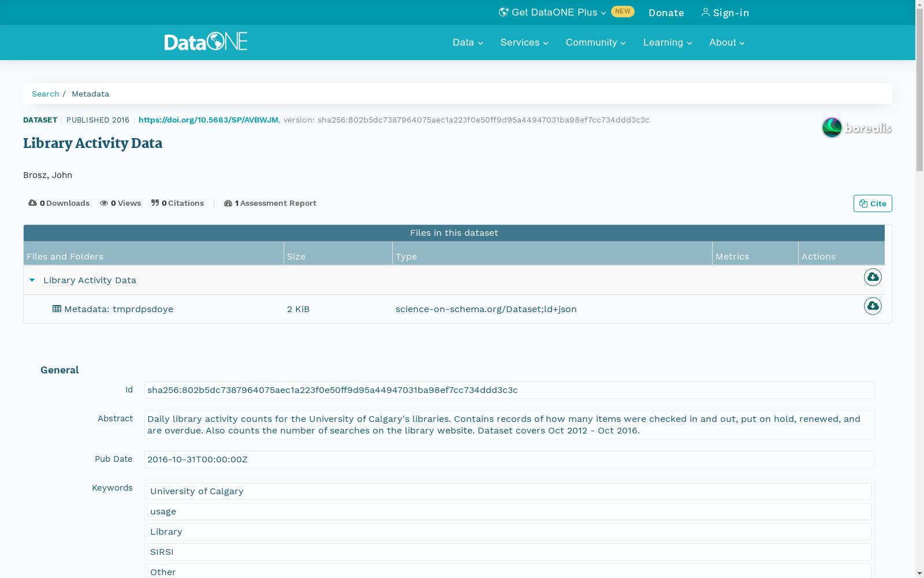Click the 0 Downloads metric

point(59,203)
